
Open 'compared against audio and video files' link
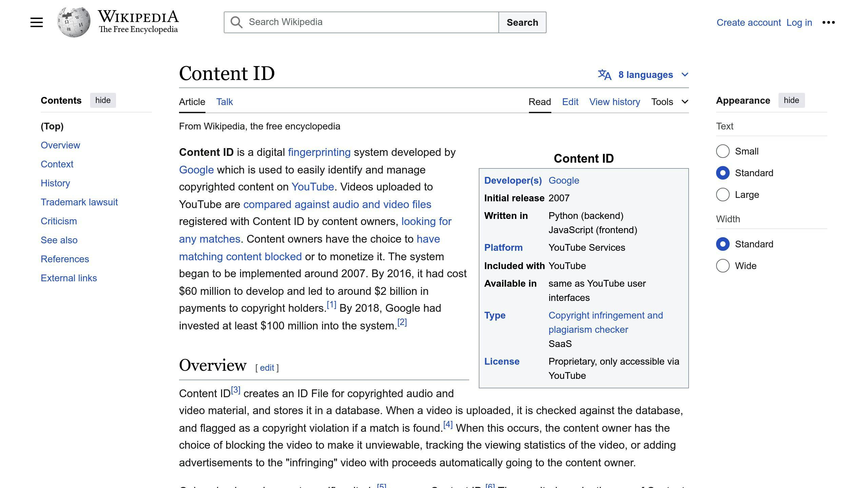point(337,204)
